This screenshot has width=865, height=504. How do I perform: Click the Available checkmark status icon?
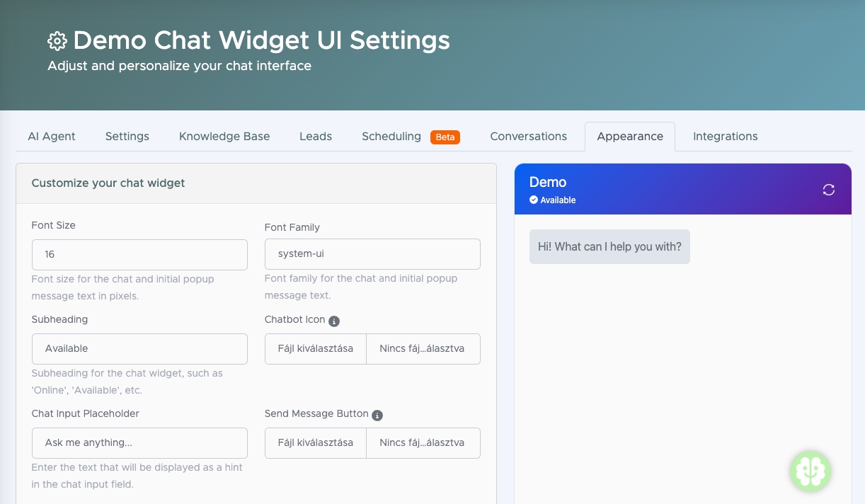point(534,200)
